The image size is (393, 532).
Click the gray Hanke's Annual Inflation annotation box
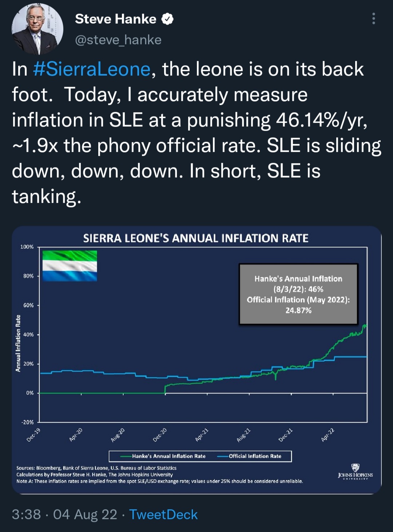(x=298, y=294)
